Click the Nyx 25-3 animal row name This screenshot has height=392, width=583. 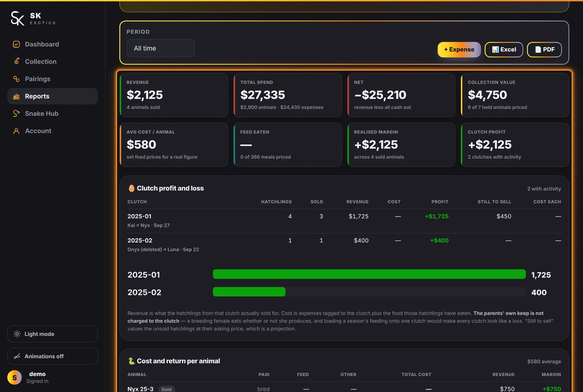click(140, 389)
